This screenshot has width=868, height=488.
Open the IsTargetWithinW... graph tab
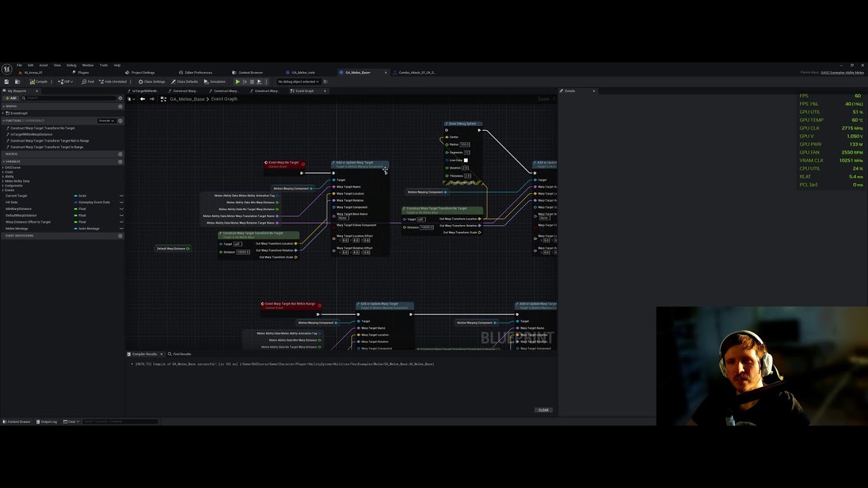(144, 91)
